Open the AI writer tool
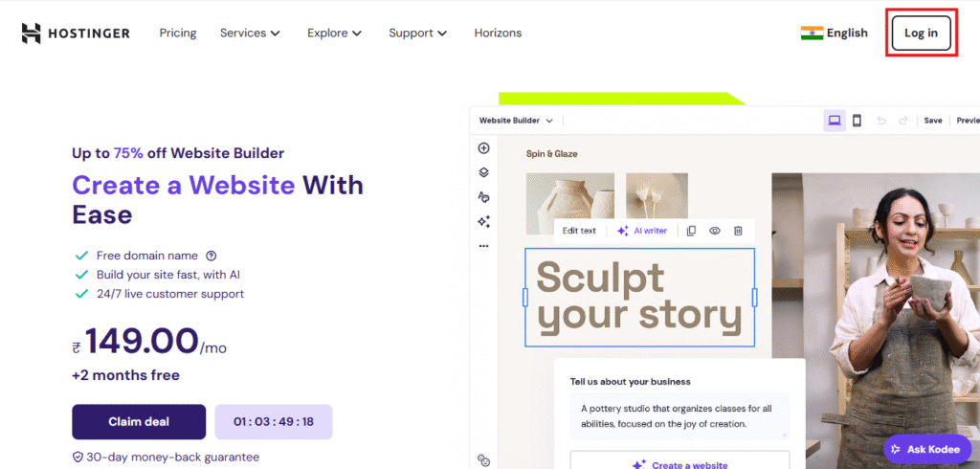Image resolution: width=980 pixels, height=469 pixels. 642,231
